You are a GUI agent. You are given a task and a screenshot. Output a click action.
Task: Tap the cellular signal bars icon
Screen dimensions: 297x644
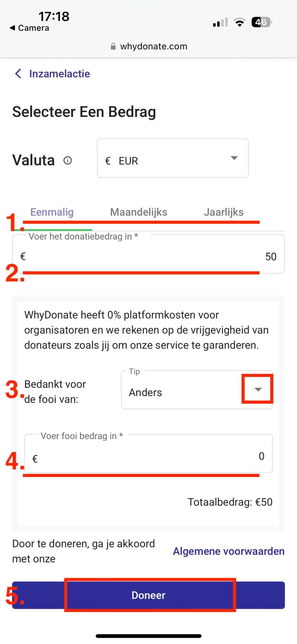tap(220, 23)
